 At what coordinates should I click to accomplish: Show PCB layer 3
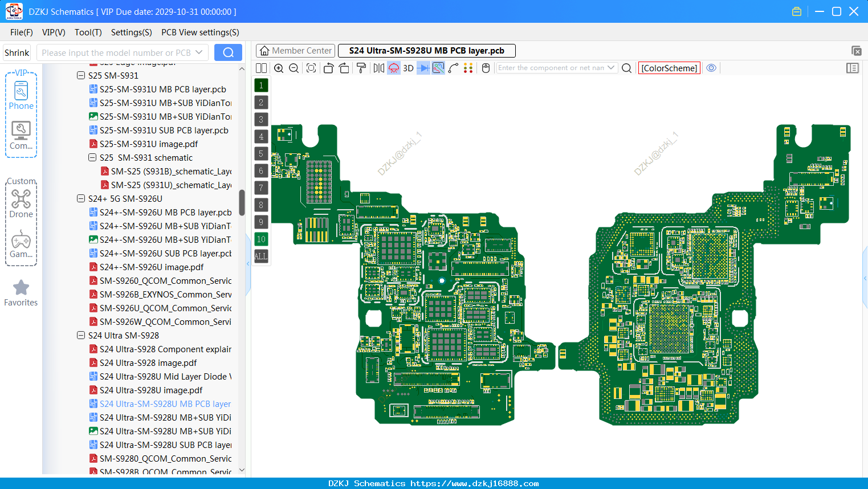point(261,119)
